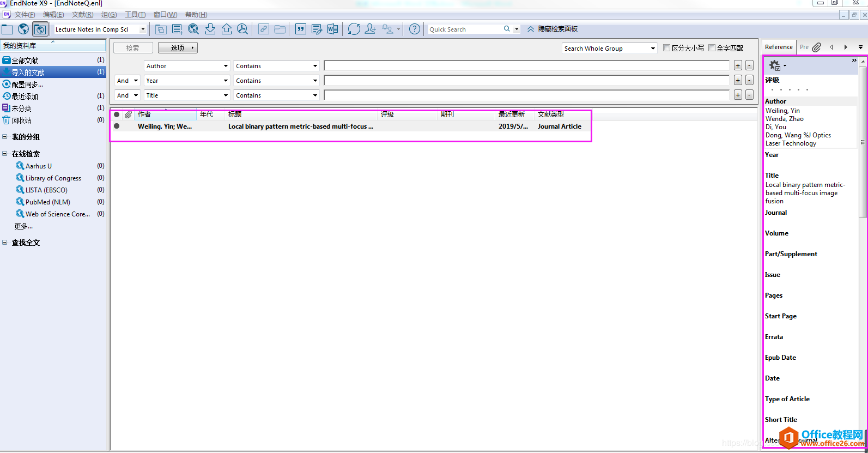Click the Return to Word Processor icon
Image resolution: width=868 pixels, height=453 pixels.
[332, 29]
